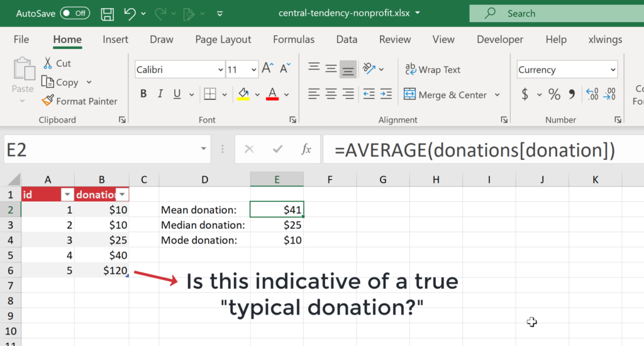This screenshot has height=346, width=644.
Task: Toggle Underline formatting
Action: click(177, 94)
